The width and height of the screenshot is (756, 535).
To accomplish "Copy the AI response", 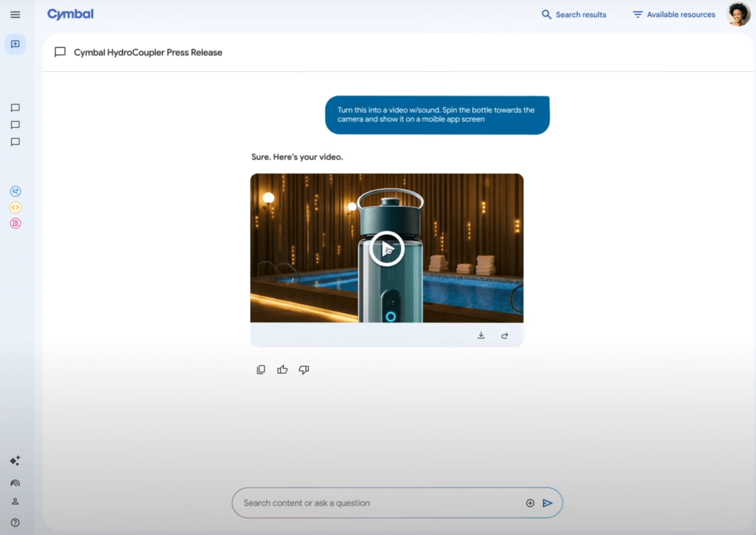I will [261, 369].
